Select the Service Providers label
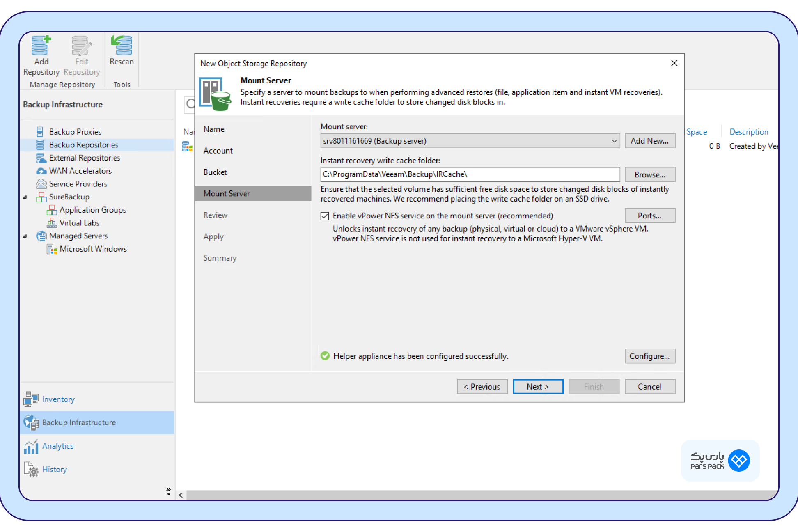 78,184
